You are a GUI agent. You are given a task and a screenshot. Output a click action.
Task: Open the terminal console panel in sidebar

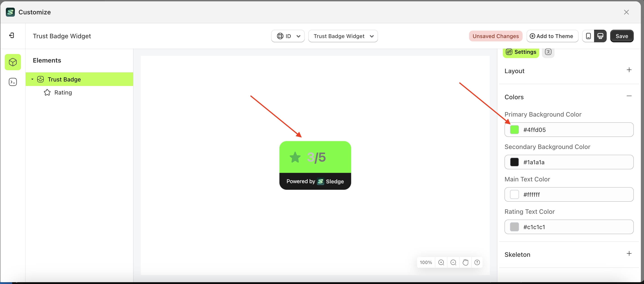coord(13,82)
